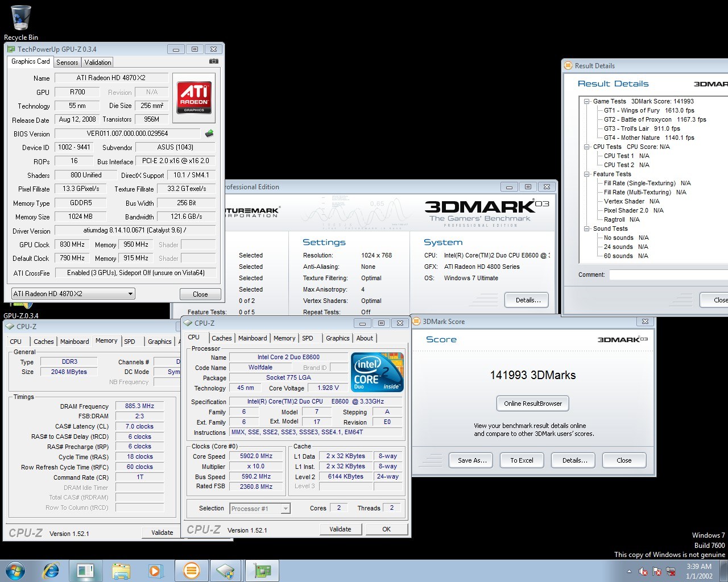This screenshot has height=582, width=728.
Task: Switch to the Validation tab in GPU-Z
Action: (x=98, y=63)
